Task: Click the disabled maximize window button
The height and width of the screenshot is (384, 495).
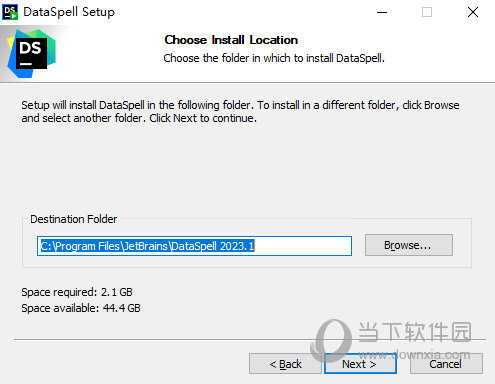Action: coord(427,12)
